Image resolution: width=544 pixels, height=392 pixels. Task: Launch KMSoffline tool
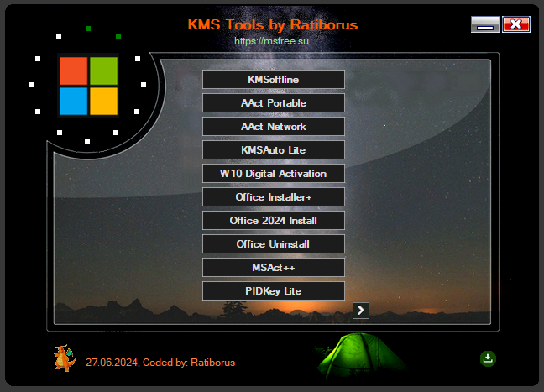point(273,79)
